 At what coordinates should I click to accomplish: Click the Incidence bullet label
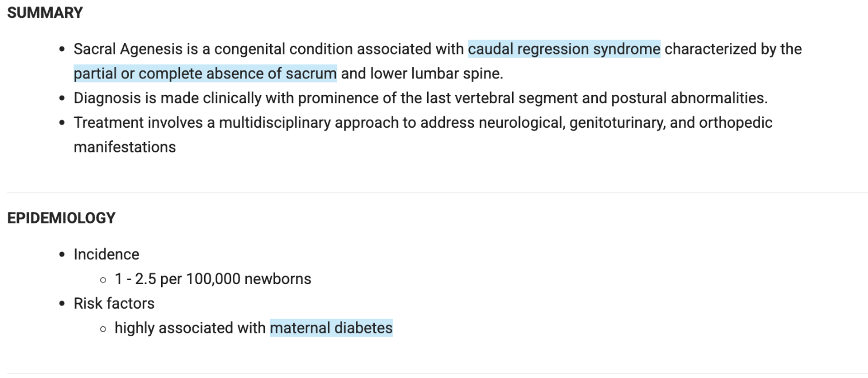[x=106, y=254]
